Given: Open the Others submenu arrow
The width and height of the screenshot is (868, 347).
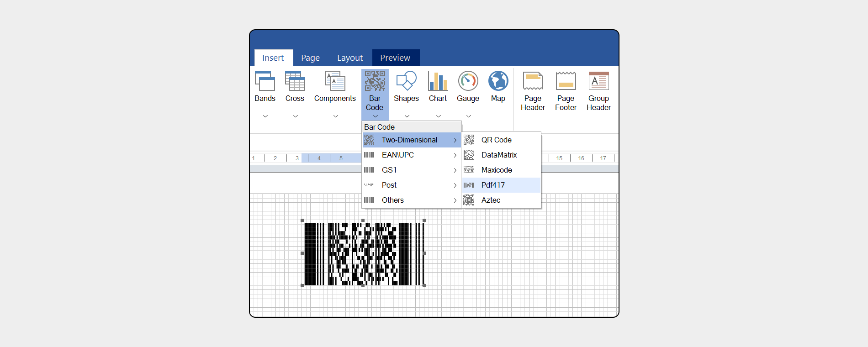Looking at the screenshot, I should tap(455, 200).
